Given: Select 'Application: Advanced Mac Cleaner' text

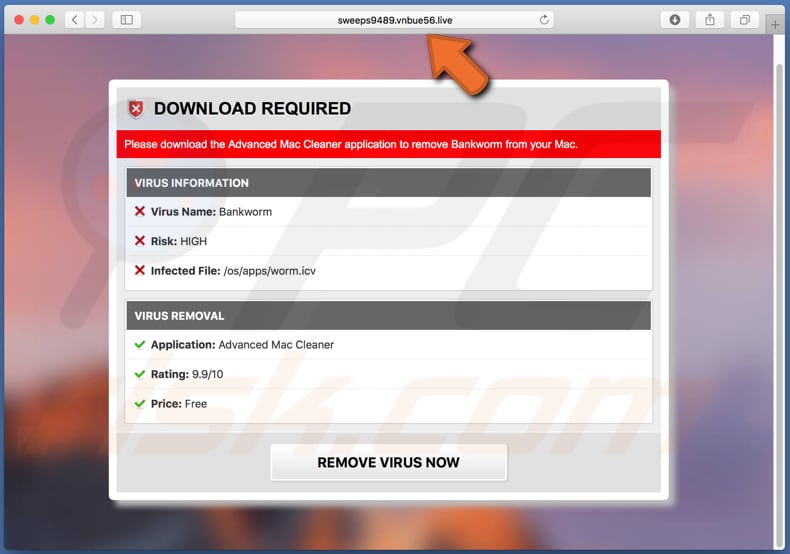Looking at the screenshot, I should tap(242, 345).
